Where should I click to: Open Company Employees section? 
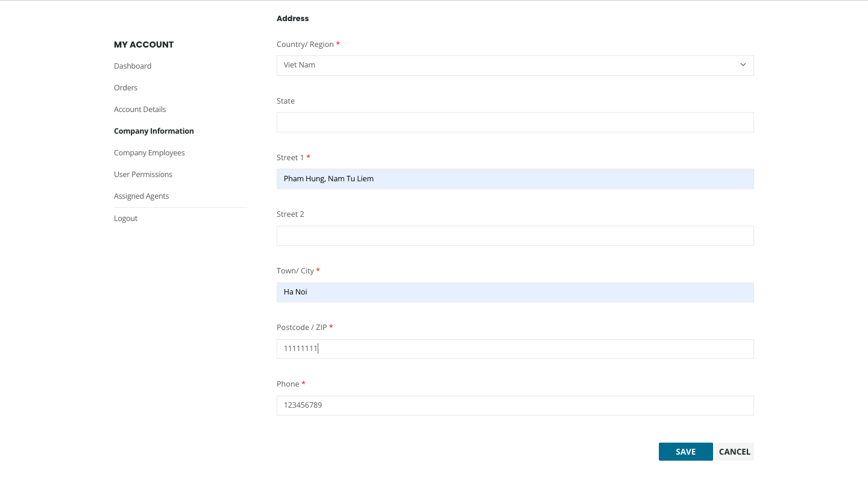click(149, 153)
